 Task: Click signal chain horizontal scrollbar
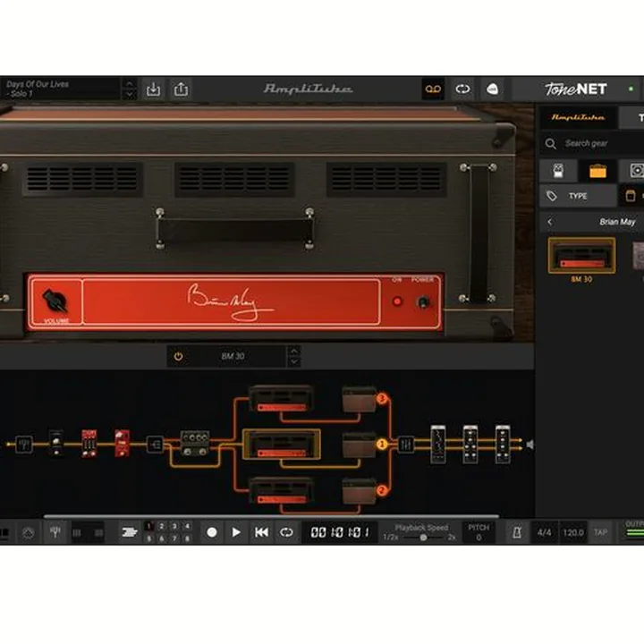[271, 516]
